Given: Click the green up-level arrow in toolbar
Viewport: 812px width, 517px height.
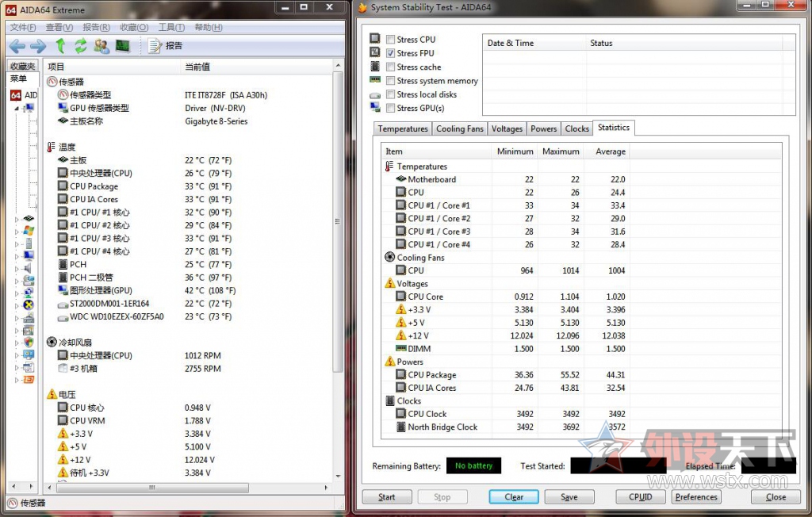Looking at the screenshot, I should tap(60, 46).
